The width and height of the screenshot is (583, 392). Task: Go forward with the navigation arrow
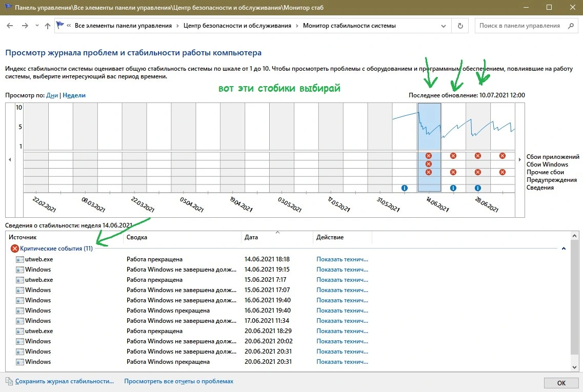tap(25, 26)
